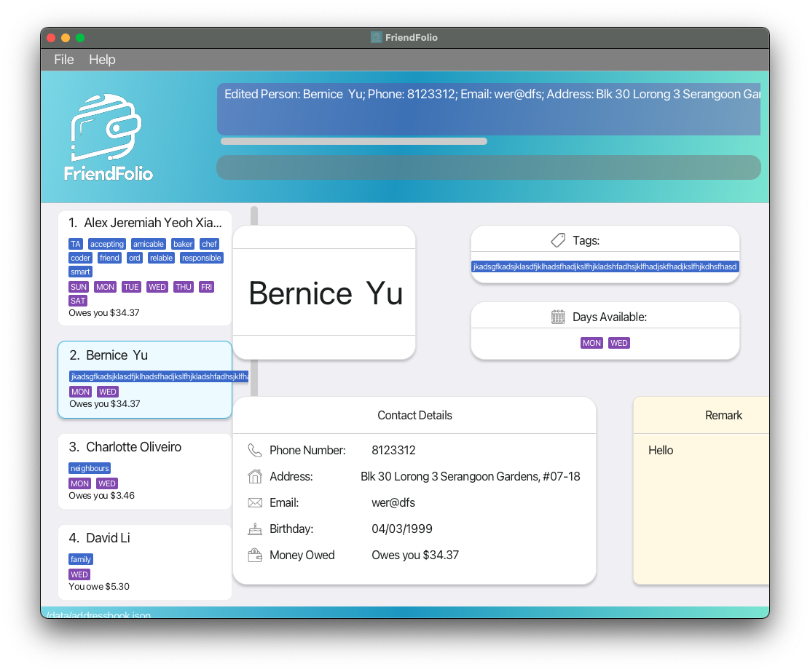Click the result display horizontal scrollbar

[x=354, y=141]
